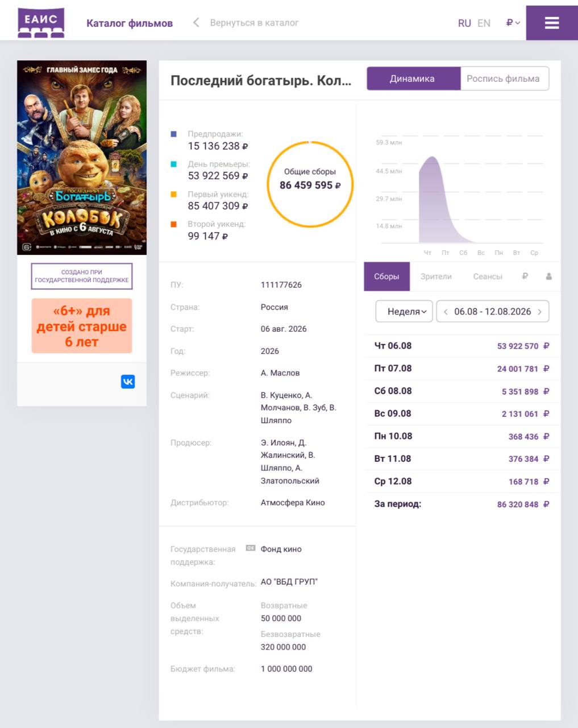Open currency ruble dropdown
578x728 pixels.
[x=513, y=23]
